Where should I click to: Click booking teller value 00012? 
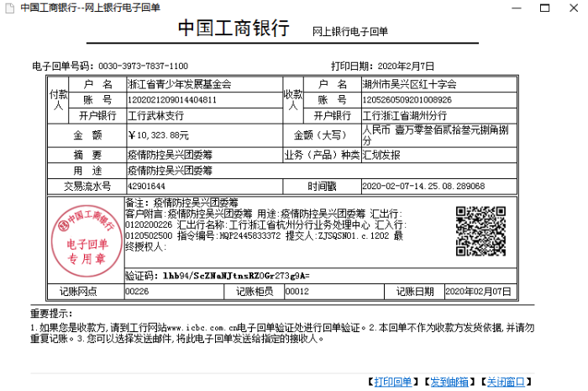[x=297, y=291]
